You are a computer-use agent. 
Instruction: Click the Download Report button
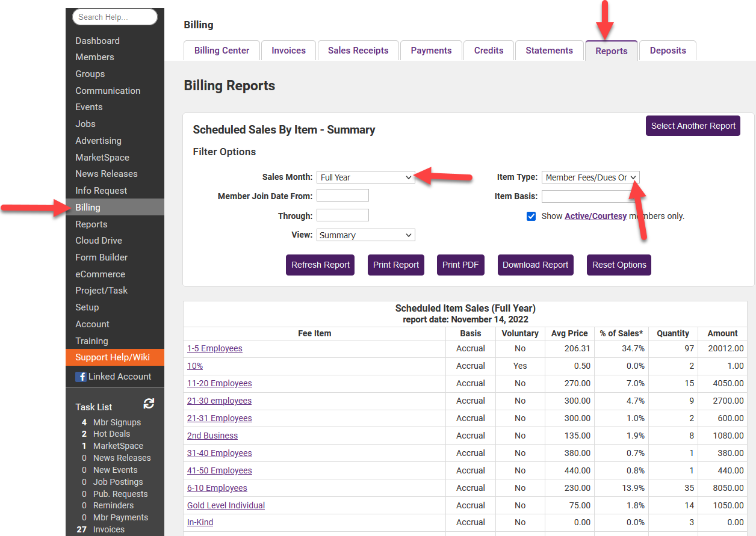[x=535, y=265]
